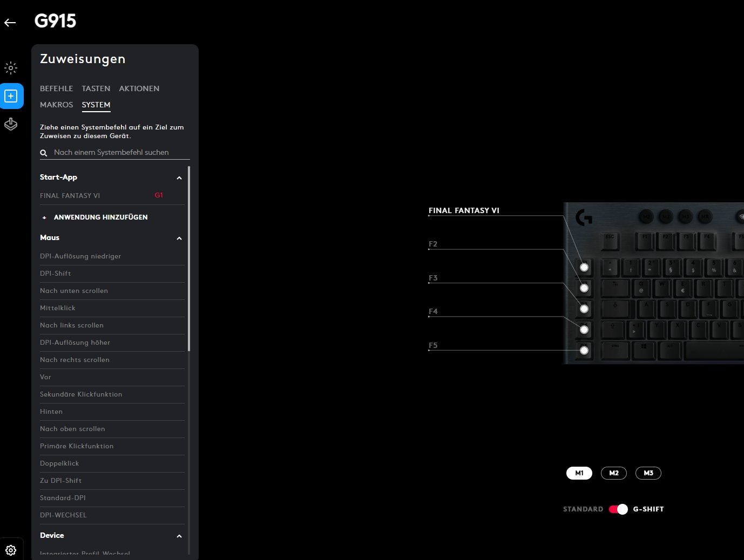Open settings gear icon at bottom left
744x560 pixels.
[x=11, y=550]
